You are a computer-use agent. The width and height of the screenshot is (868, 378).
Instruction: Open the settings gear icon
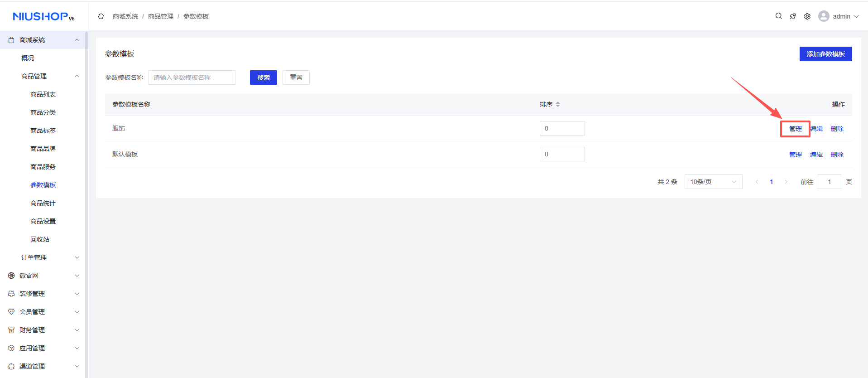[807, 16]
